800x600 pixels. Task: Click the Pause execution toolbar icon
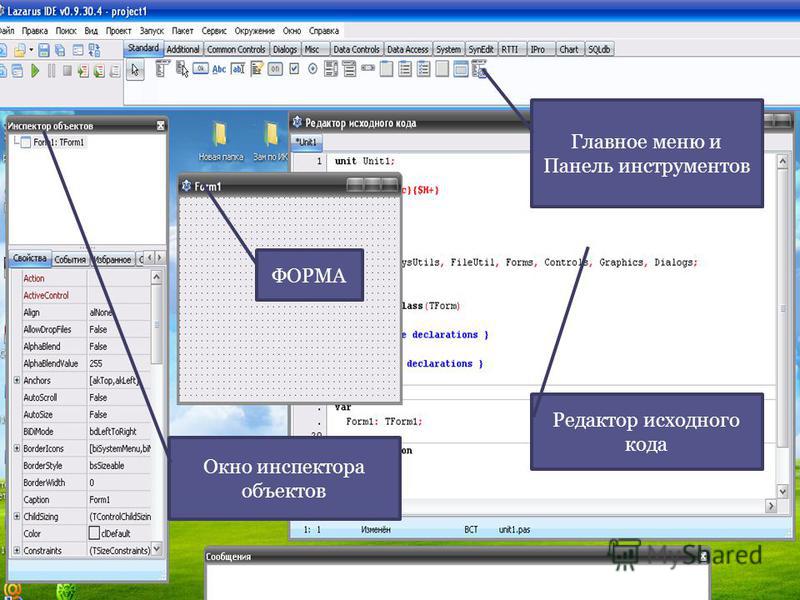point(52,70)
